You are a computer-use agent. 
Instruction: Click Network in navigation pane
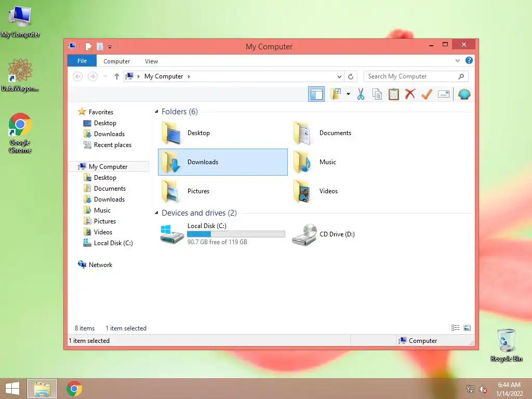tap(100, 264)
